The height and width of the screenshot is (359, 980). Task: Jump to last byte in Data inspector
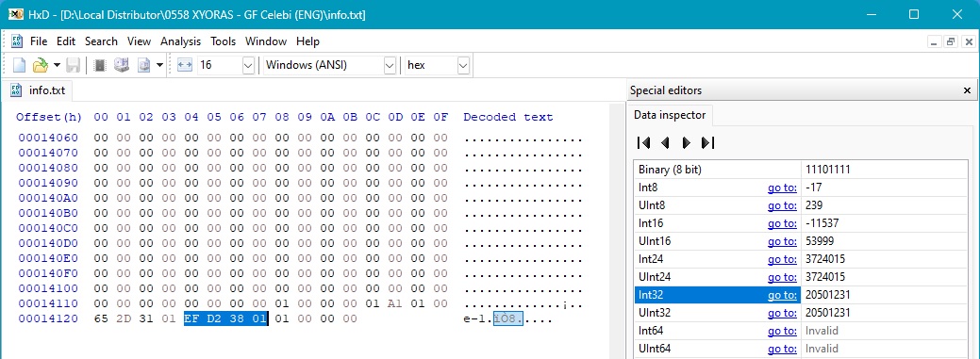[708, 143]
